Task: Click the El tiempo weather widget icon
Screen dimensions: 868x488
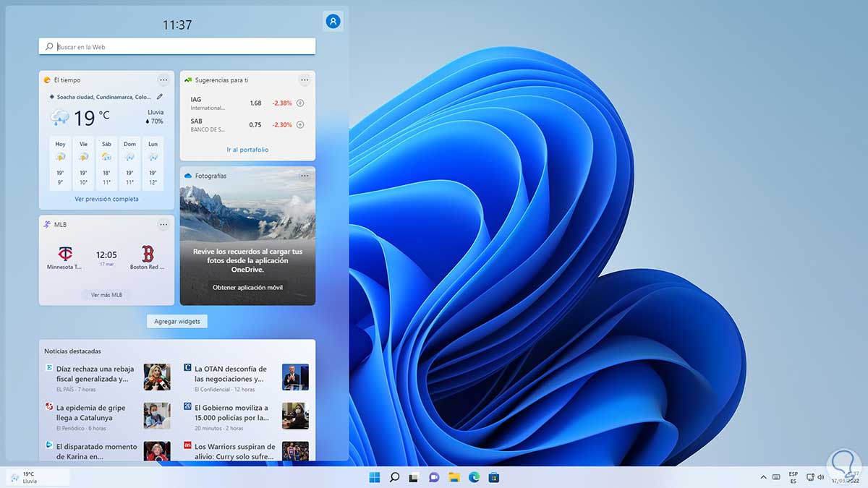Action: pyautogui.click(x=47, y=80)
